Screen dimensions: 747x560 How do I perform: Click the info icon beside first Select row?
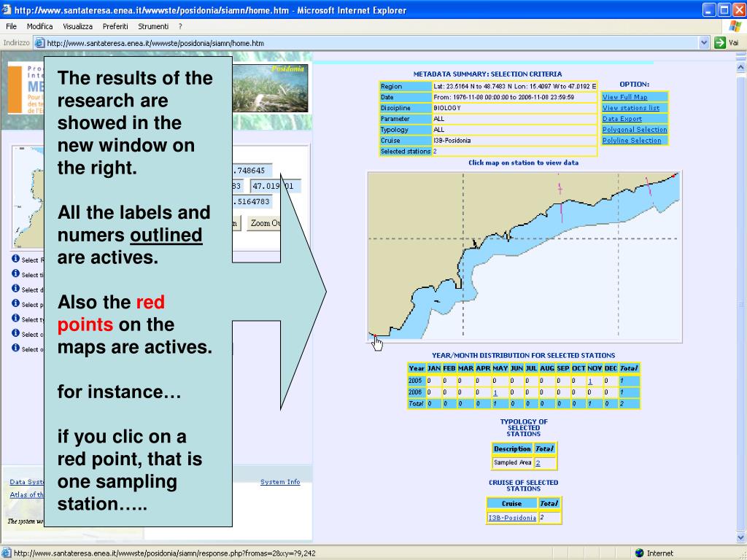click(x=16, y=259)
